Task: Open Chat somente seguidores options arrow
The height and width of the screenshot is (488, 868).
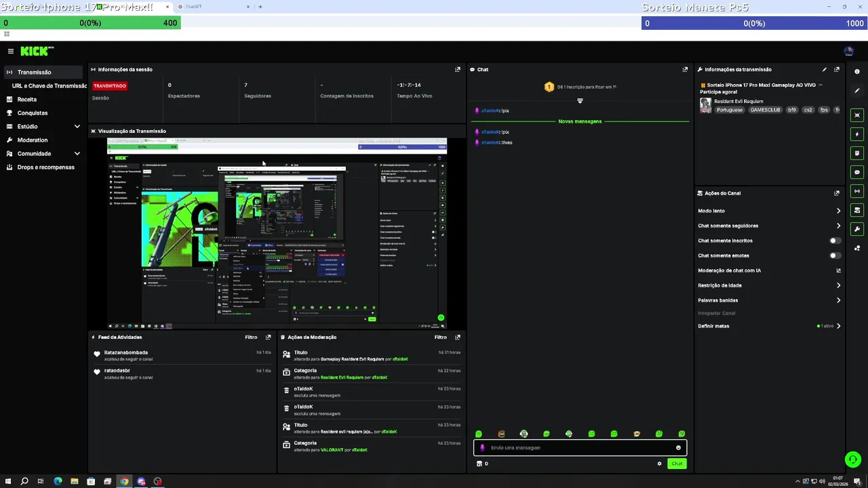Action: 838,226
